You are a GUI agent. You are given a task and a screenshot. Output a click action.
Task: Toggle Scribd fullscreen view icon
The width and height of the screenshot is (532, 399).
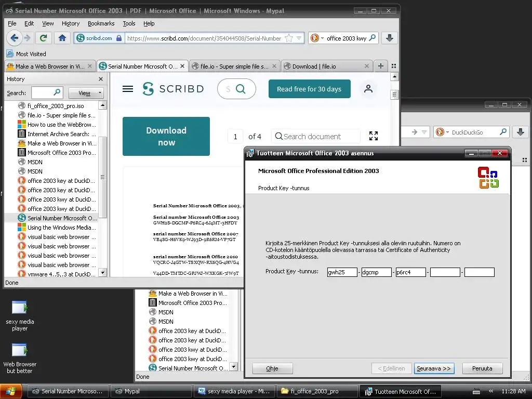pos(373,136)
